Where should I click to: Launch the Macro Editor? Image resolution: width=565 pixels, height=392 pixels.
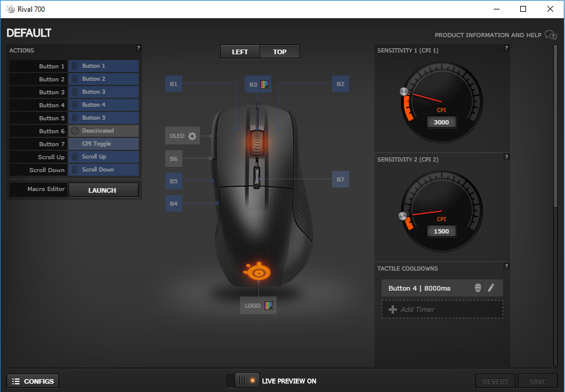[x=103, y=190]
